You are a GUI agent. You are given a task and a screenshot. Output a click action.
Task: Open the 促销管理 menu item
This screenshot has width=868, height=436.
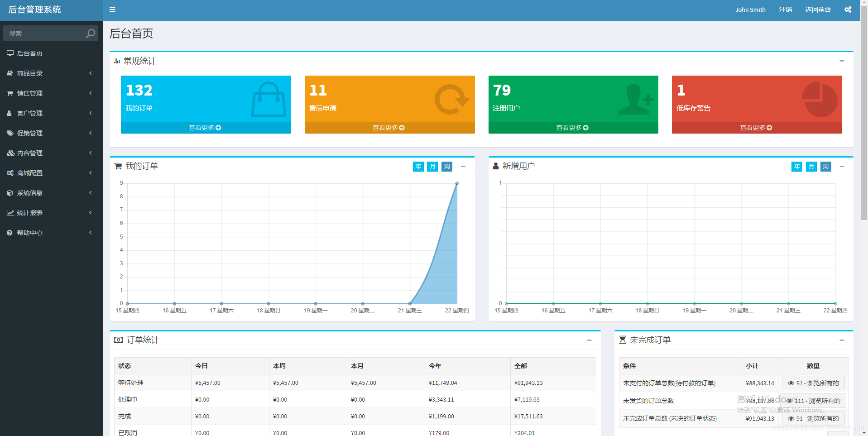tap(51, 133)
